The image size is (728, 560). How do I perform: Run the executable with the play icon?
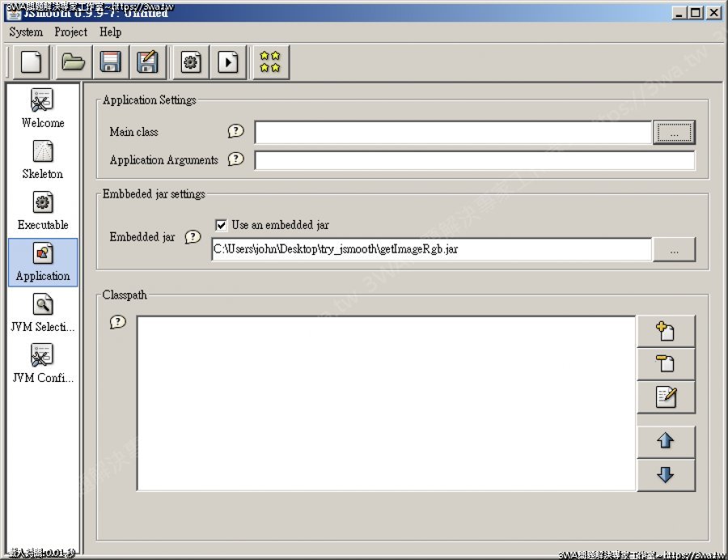pyautogui.click(x=228, y=62)
